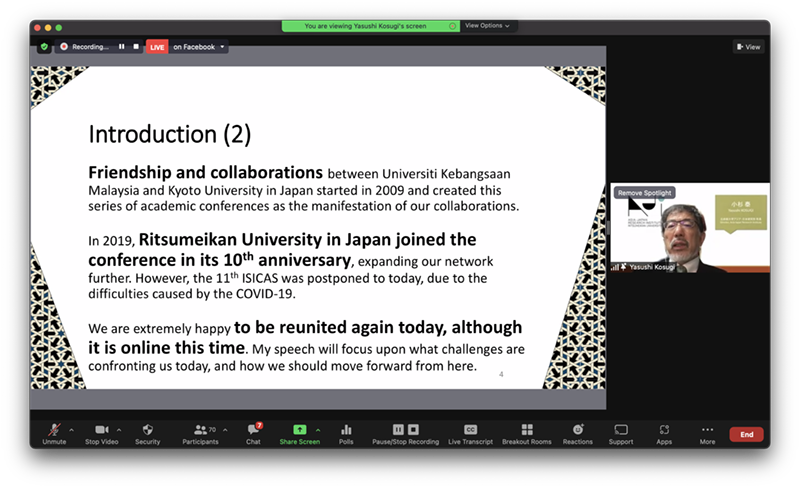800x488 pixels.
Task: Expand audio options arrow beside Unmute
Action: [71, 430]
